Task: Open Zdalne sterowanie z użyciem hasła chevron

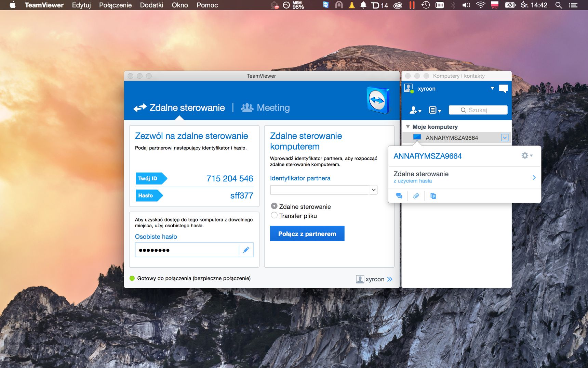Action: click(534, 177)
